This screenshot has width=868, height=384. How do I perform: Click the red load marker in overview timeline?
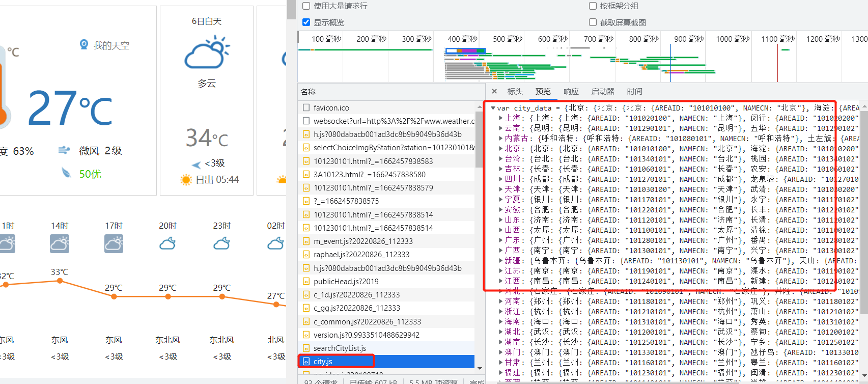[x=777, y=63]
